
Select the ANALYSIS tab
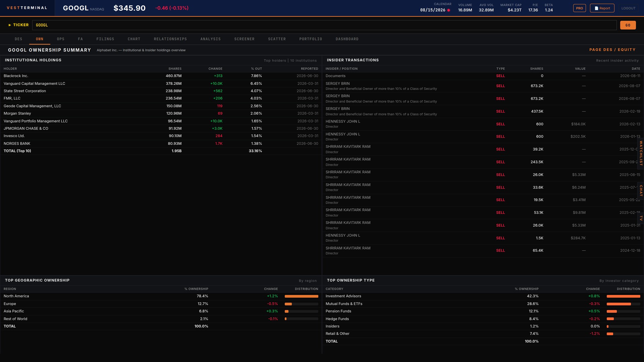click(x=211, y=39)
